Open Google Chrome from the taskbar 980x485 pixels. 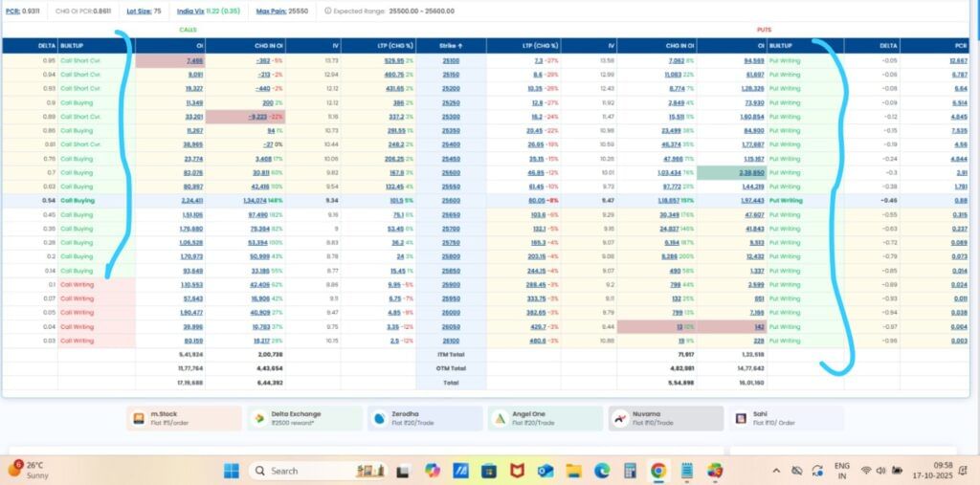tap(658, 471)
